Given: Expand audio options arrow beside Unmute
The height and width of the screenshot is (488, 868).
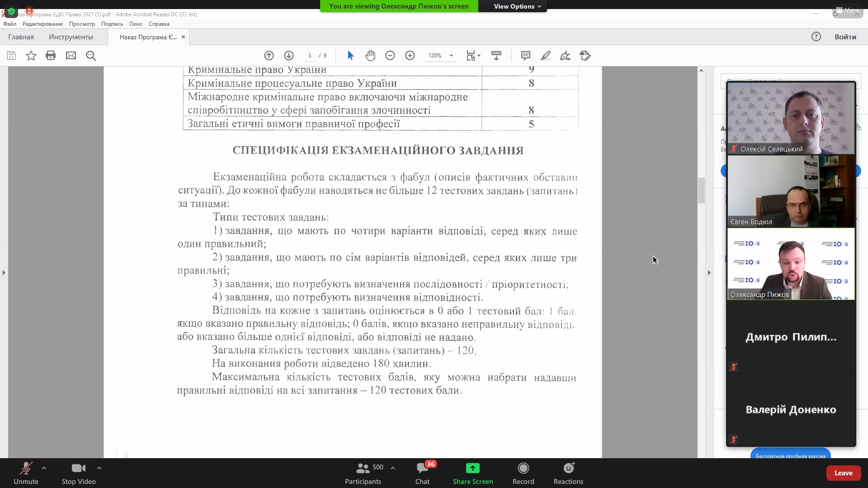Looking at the screenshot, I should (44, 468).
